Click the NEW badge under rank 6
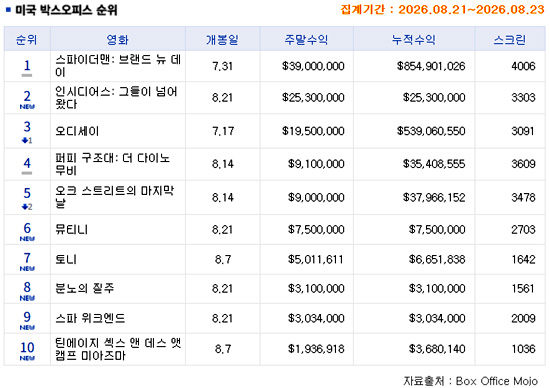550x388 pixels. [x=27, y=239]
